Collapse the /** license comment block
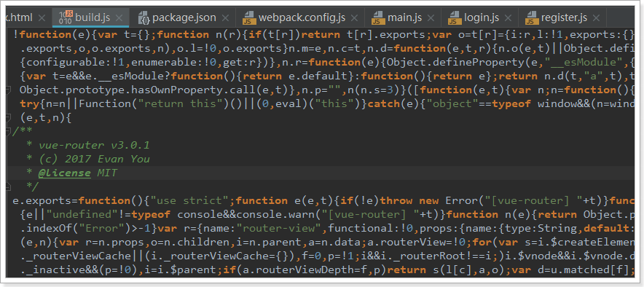 [x=9, y=132]
